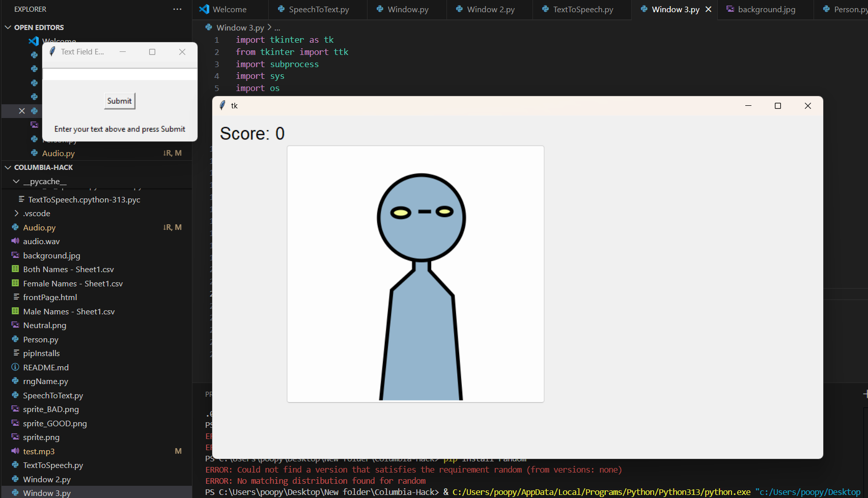Image resolution: width=868 pixels, height=498 pixels.
Task: Open Audio.py in COLUMBIA-HACK folder
Action: click(39, 227)
